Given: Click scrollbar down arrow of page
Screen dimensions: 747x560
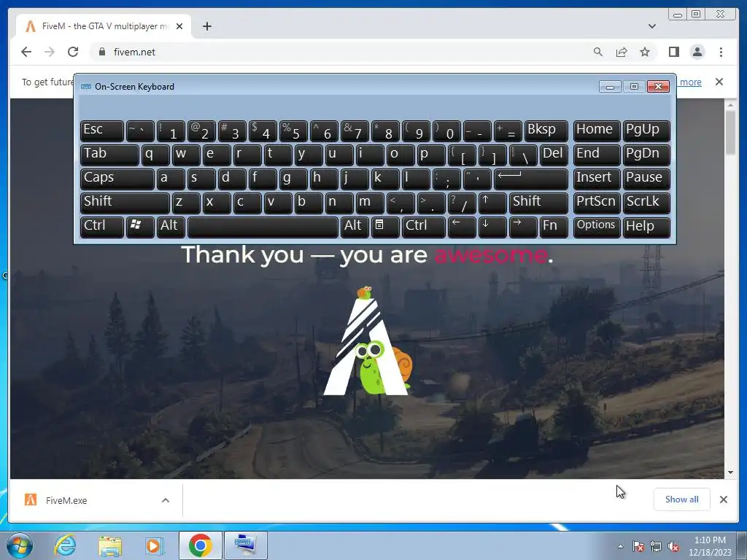Looking at the screenshot, I should point(730,472).
